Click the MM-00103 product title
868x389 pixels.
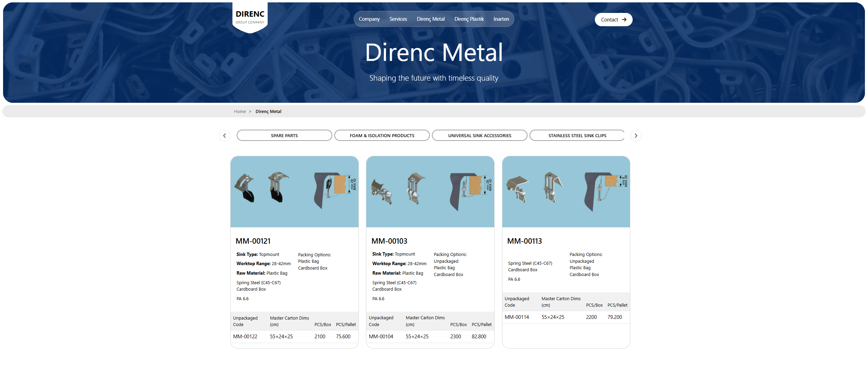389,241
